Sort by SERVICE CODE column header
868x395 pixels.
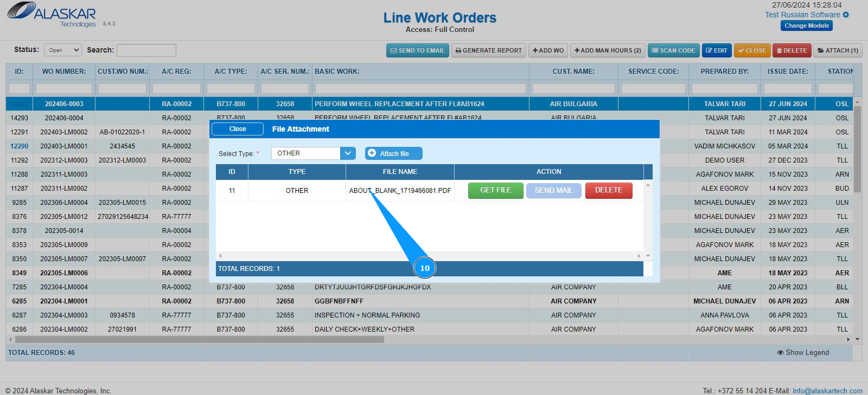click(654, 72)
